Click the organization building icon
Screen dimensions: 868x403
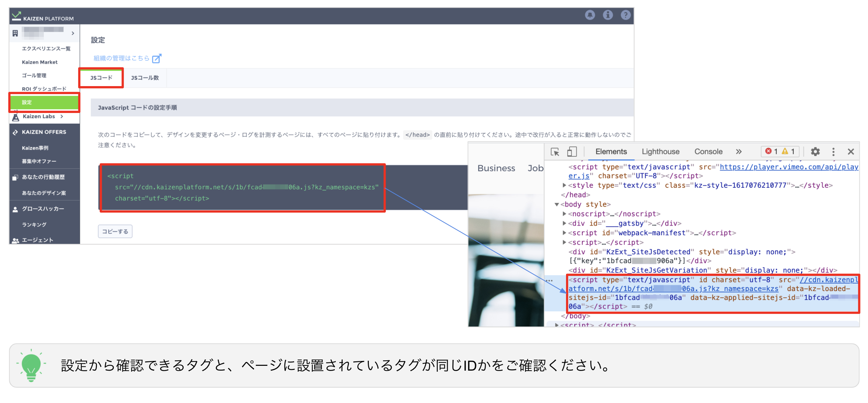[15, 33]
